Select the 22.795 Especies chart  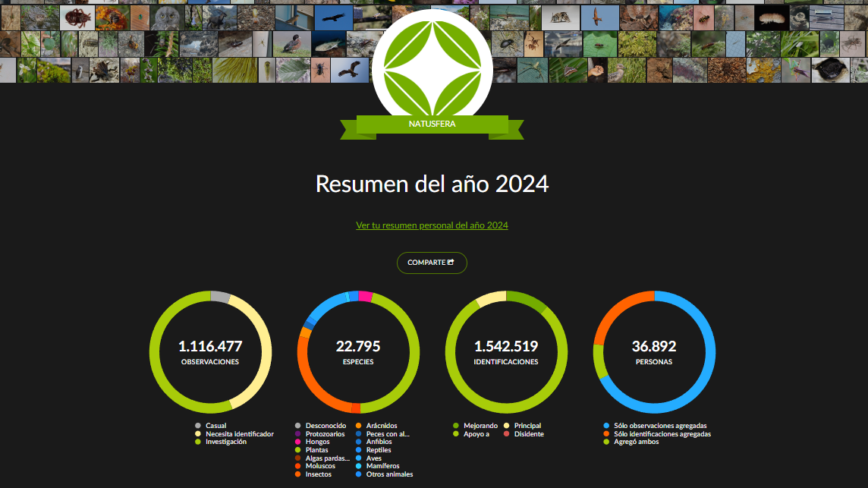[358, 352]
